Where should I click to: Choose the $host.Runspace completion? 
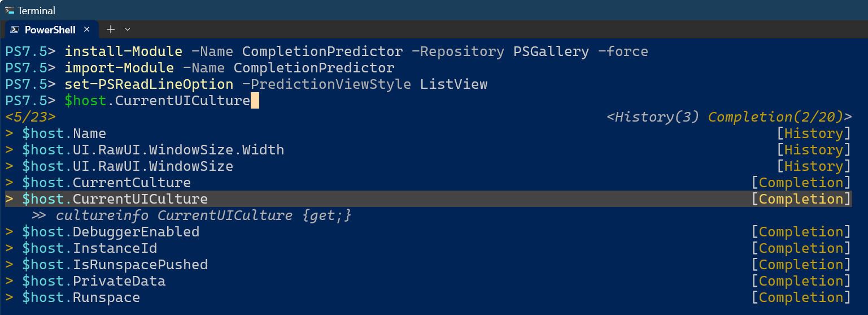81,297
